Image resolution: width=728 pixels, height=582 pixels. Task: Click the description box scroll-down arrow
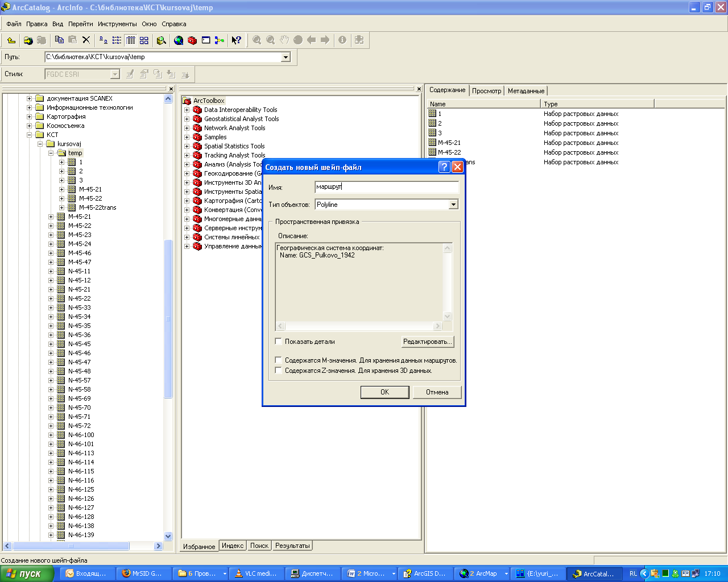pos(447,317)
